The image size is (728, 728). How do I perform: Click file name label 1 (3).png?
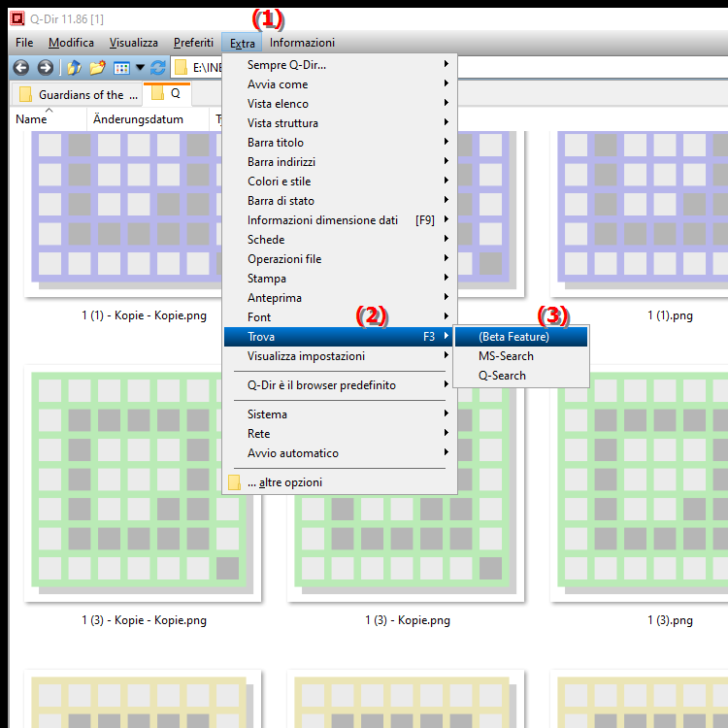click(x=670, y=620)
